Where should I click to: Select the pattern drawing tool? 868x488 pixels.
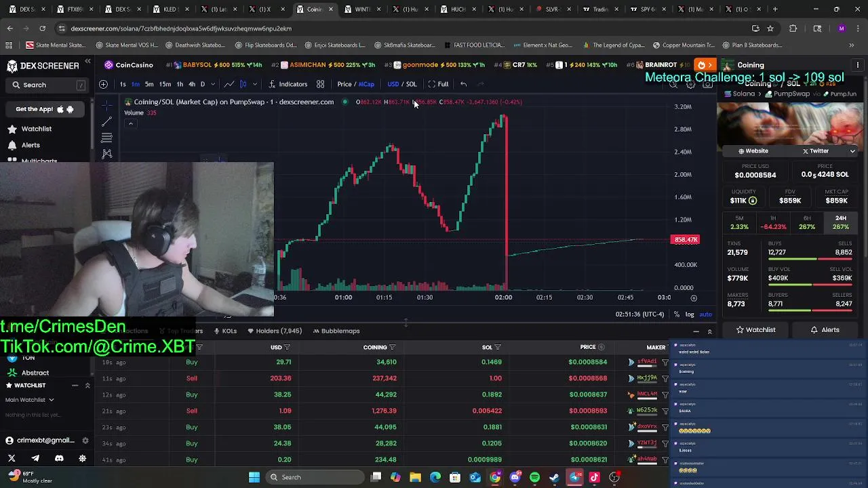pos(107,154)
